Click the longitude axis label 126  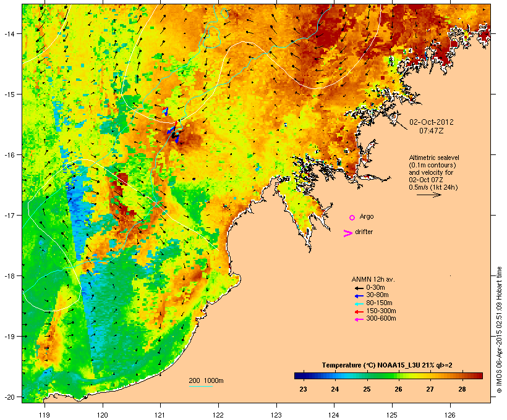coord(450,415)
